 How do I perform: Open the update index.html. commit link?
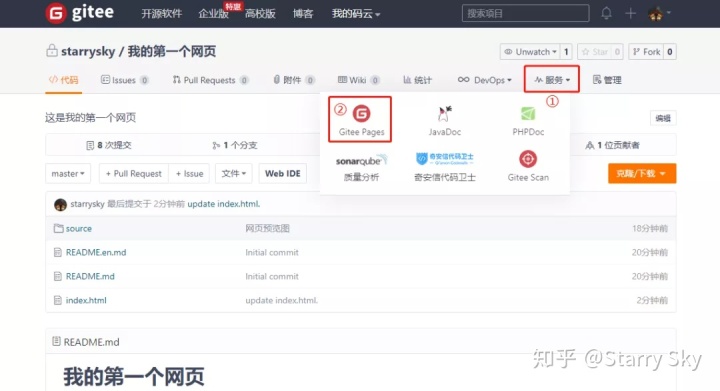(x=224, y=204)
